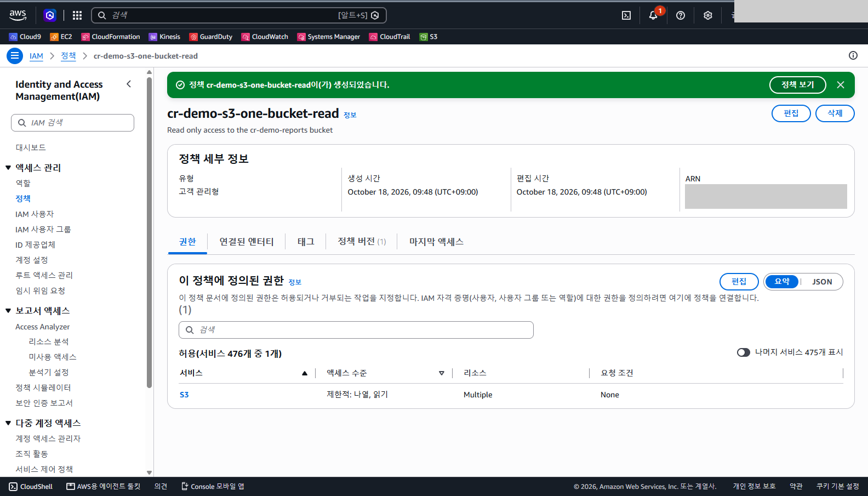Image resolution: width=868 pixels, height=496 pixels.
Task: Collapse the IAM navigation panel
Action: point(129,84)
